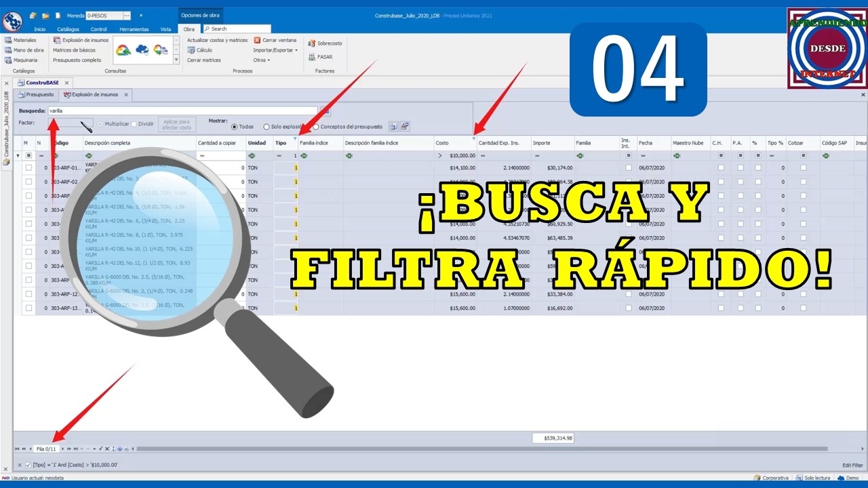Screen dimensions: 868x488
Task: Toggle Ins. Int. checkbox in first row
Action: pos(629,167)
